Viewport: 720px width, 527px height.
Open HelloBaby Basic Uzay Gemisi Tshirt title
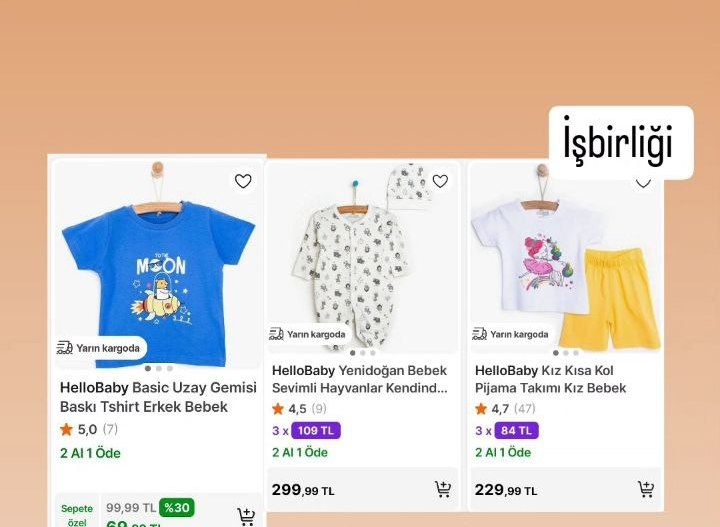point(158,397)
